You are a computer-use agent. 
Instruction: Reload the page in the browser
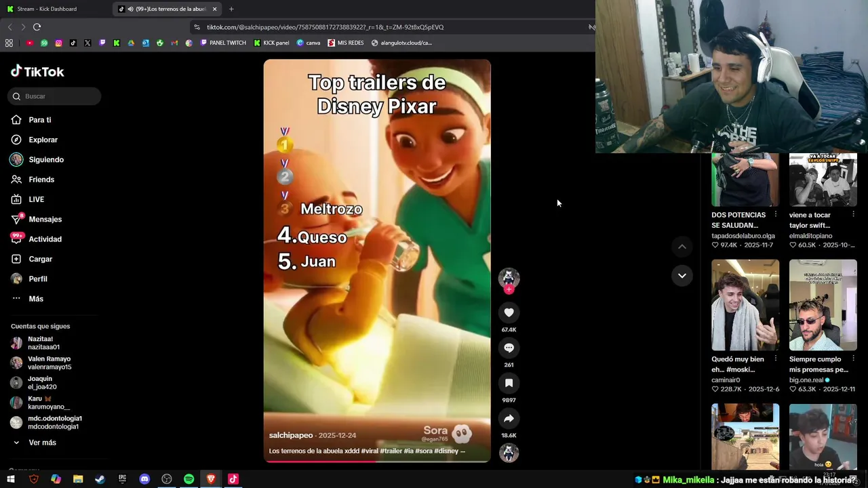coord(37,27)
